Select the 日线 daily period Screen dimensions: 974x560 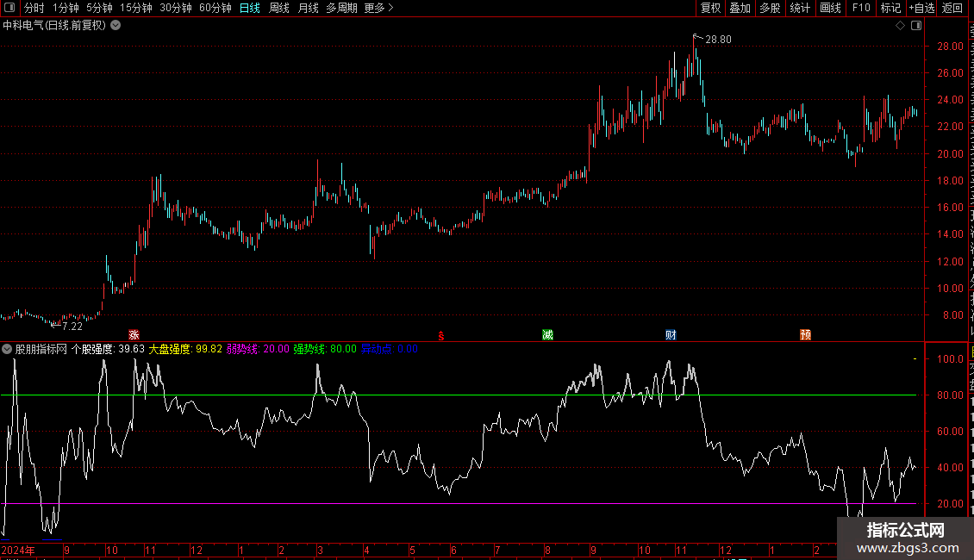250,8
